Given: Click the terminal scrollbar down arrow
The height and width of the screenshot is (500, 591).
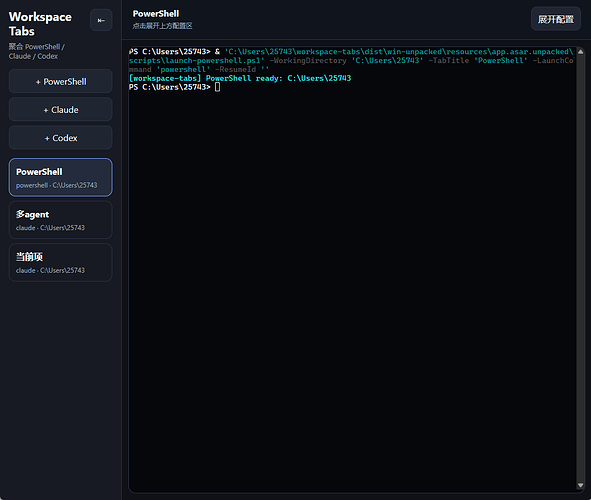Looking at the screenshot, I should [580, 485].
